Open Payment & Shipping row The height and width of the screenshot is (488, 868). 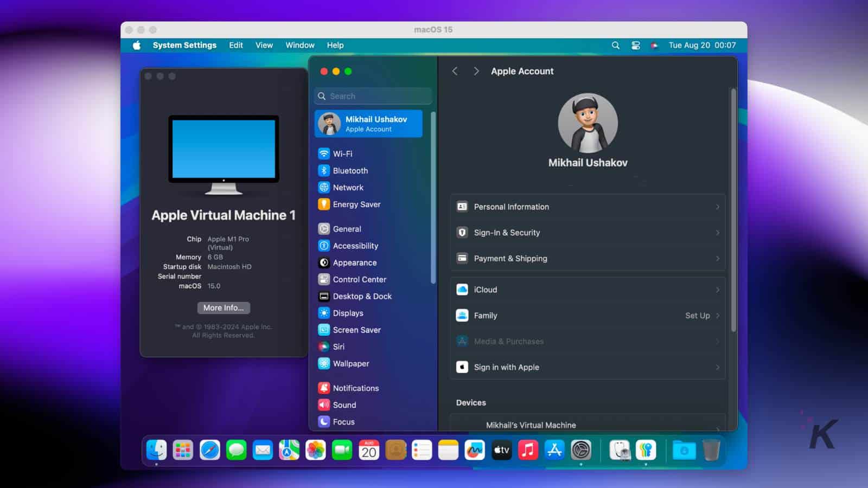pyautogui.click(x=588, y=259)
